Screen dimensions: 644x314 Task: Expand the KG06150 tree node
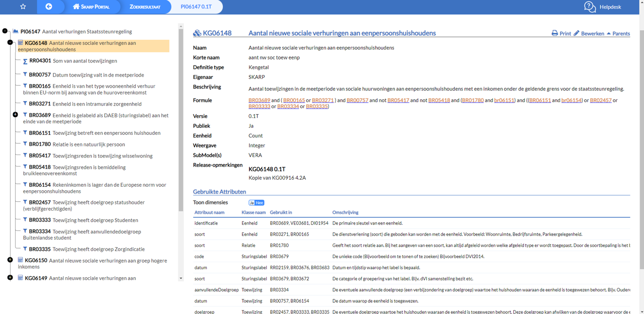click(10, 260)
